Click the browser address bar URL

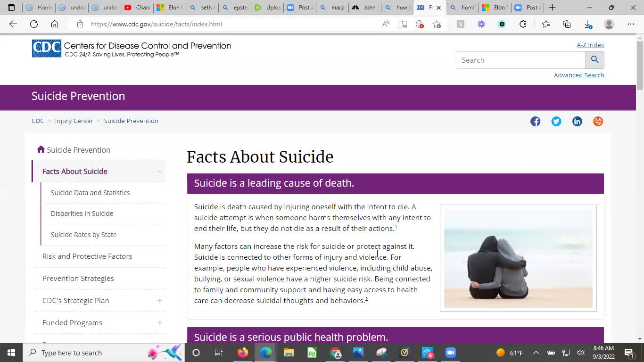(157, 24)
